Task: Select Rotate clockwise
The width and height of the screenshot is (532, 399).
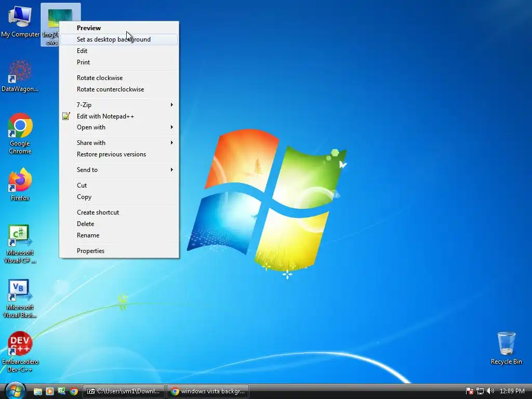Action: [119, 78]
